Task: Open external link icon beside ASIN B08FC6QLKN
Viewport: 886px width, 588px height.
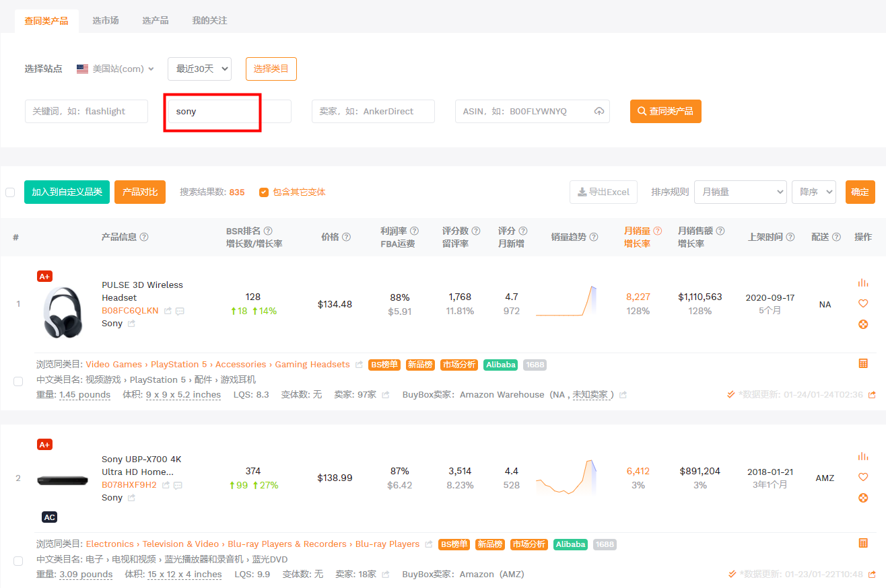Action: 168,311
